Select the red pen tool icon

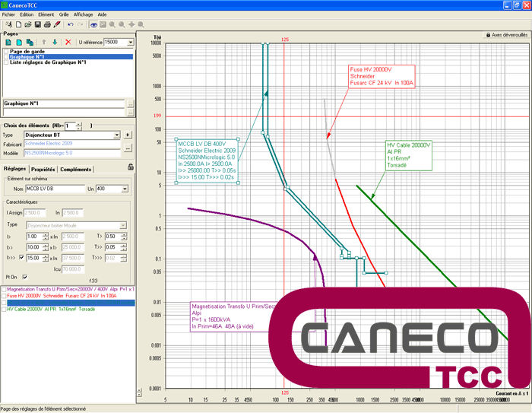pyautogui.click(x=57, y=24)
